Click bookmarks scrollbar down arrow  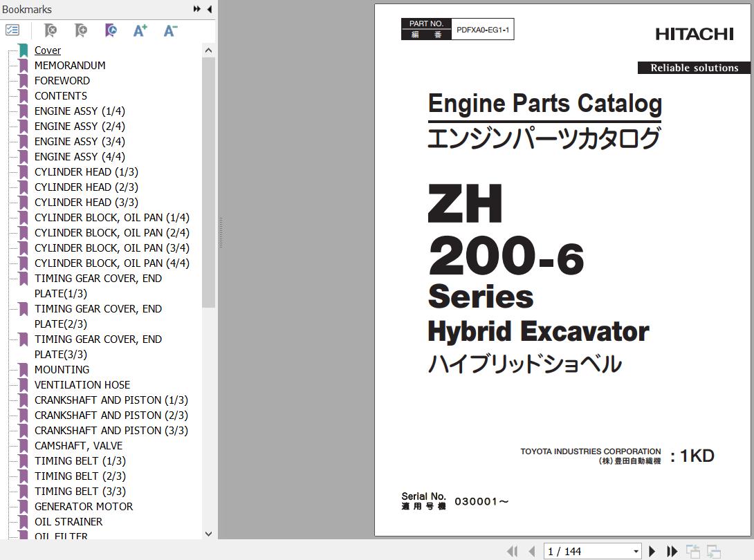(208, 534)
